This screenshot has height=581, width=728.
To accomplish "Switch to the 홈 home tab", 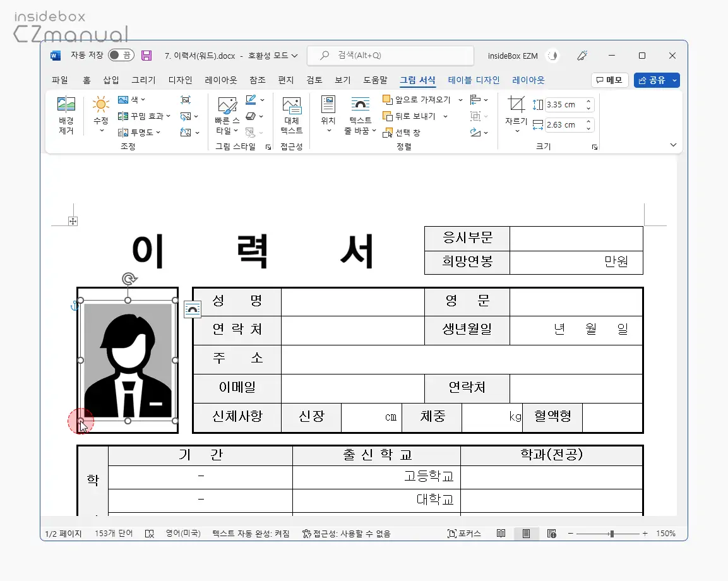I will 87,80.
